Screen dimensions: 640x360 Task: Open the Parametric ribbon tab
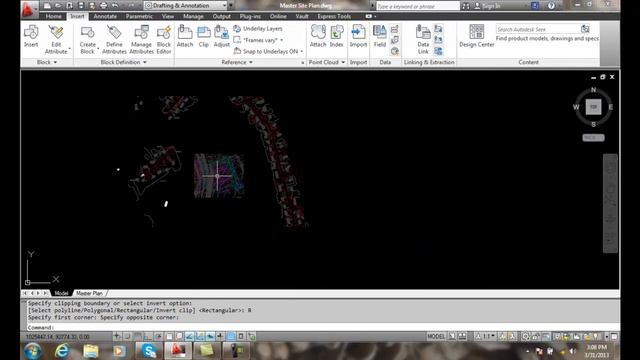pyautogui.click(x=139, y=16)
